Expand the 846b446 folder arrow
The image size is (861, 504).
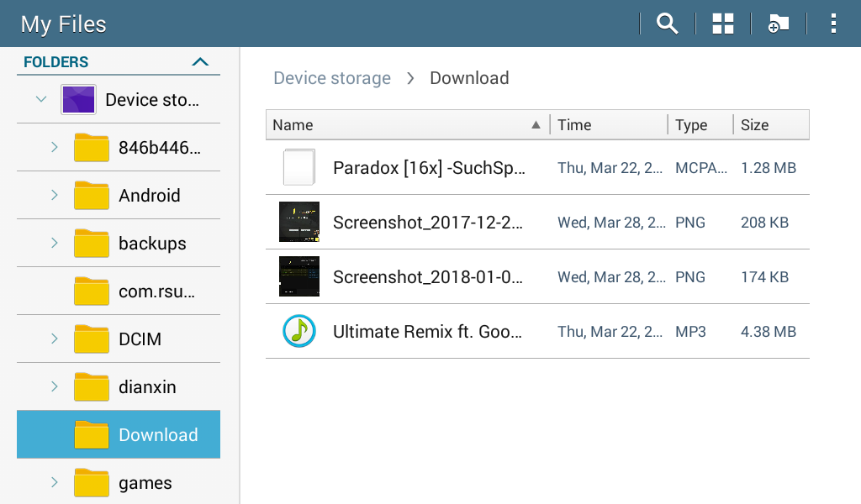(x=55, y=147)
